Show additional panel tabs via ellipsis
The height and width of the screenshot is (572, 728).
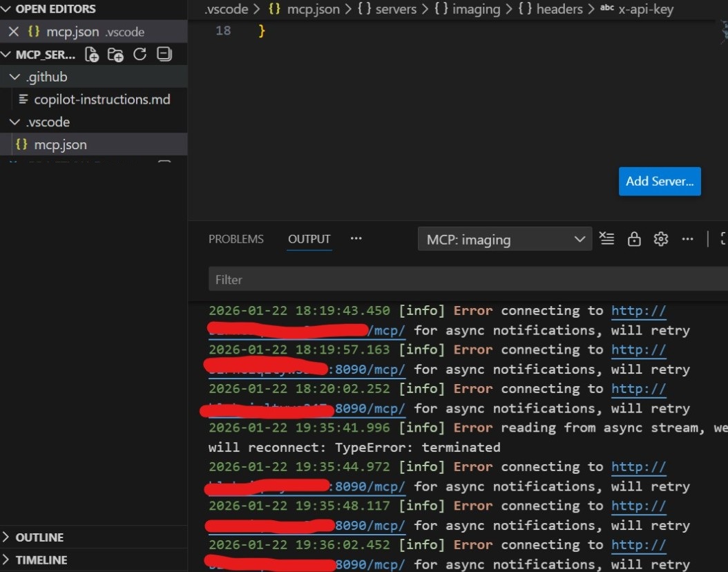(356, 238)
